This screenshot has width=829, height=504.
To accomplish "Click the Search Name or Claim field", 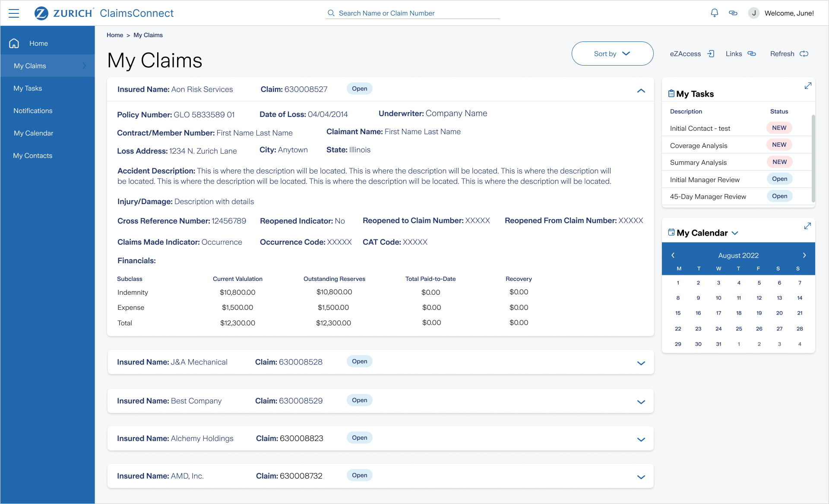I will (x=413, y=13).
